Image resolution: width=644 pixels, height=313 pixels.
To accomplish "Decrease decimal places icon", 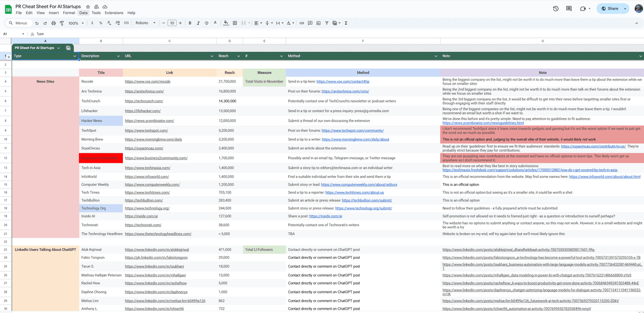I will tap(109, 23).
